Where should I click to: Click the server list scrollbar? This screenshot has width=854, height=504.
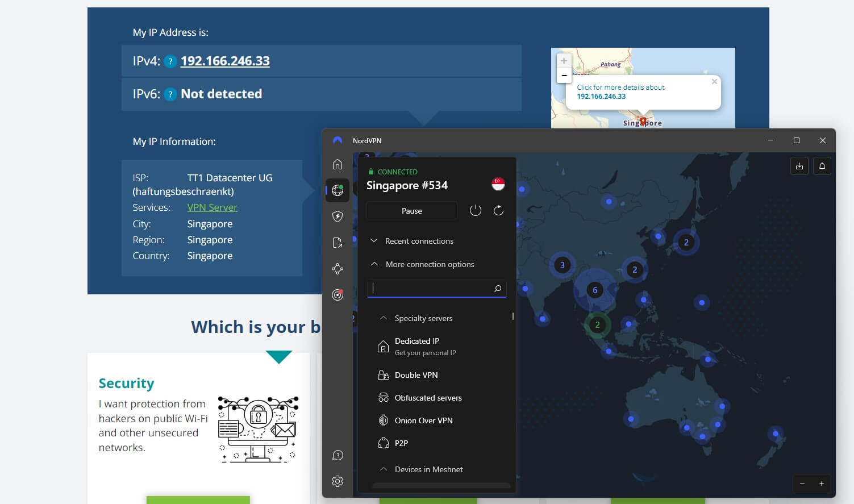pyautogui.click(x=513, y=316)
